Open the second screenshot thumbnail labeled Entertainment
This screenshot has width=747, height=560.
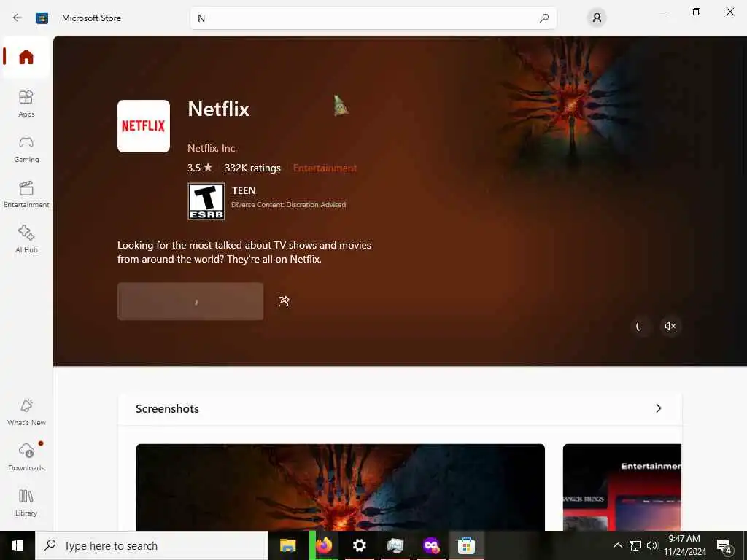622,487
